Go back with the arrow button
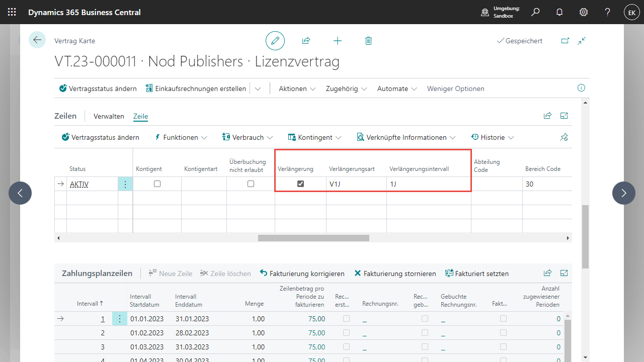This screenshot has height=362, width=644. (37, 40)
